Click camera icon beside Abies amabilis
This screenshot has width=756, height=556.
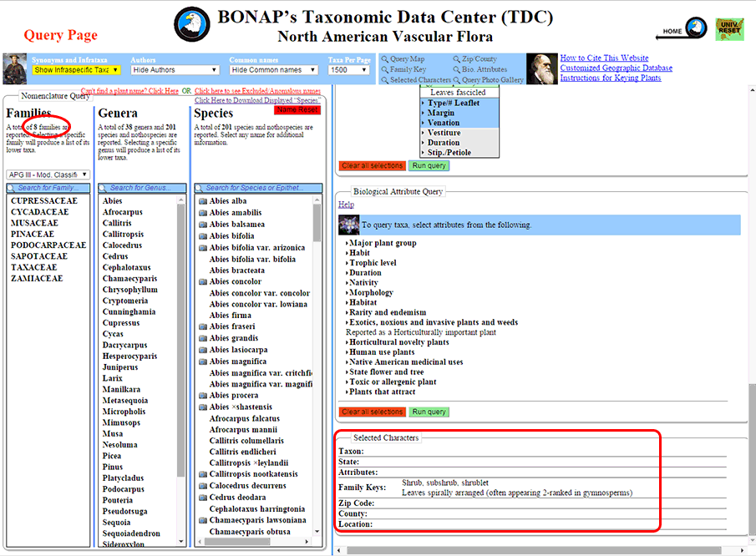203,213
